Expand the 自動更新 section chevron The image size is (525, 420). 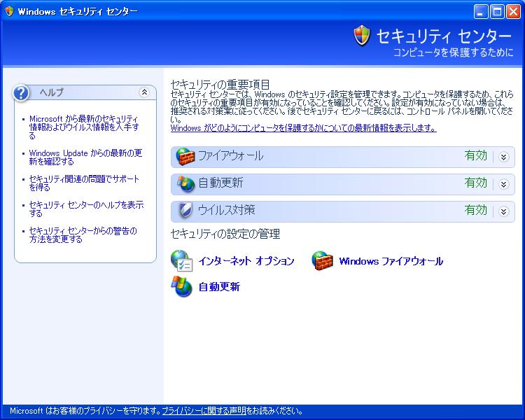point(503,184)
